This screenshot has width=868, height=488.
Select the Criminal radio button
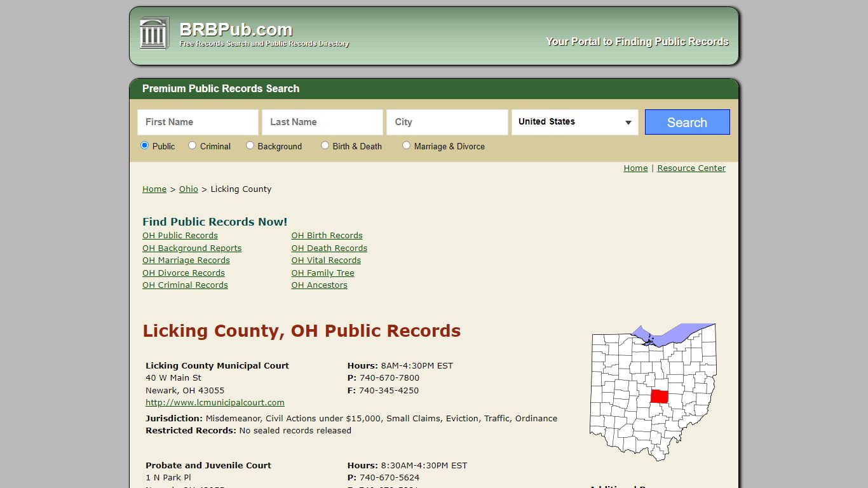[192, 146]
